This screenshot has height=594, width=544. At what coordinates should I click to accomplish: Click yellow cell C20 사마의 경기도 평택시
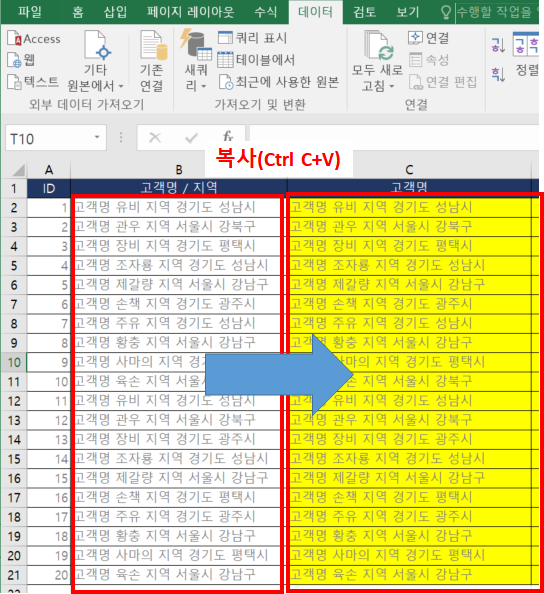(x=410, y=555)
